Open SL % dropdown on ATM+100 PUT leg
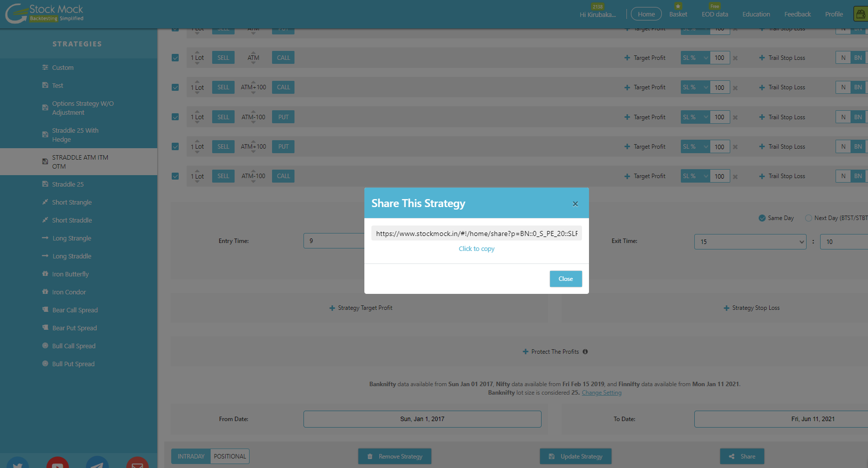868x468 pixels. [695, 147]
